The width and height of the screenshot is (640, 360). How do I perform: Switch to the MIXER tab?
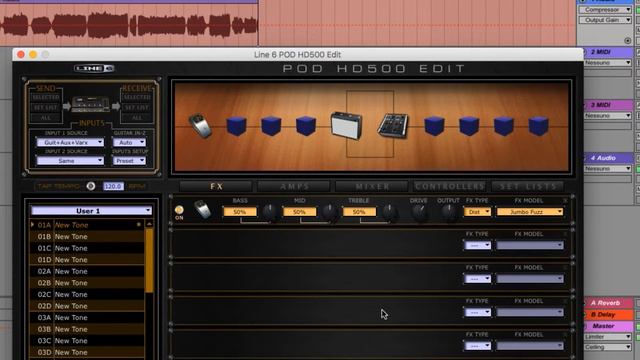(x=372, y=187)
